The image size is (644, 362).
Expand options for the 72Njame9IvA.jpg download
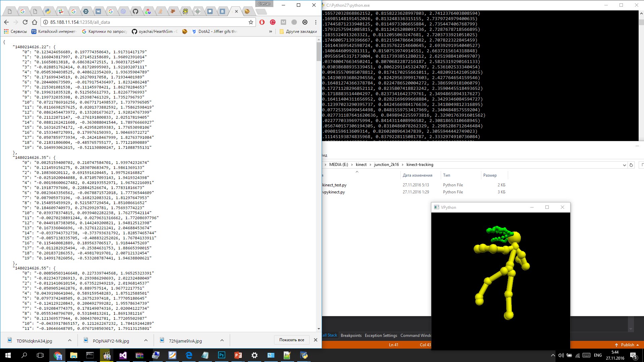click(222, 340)
